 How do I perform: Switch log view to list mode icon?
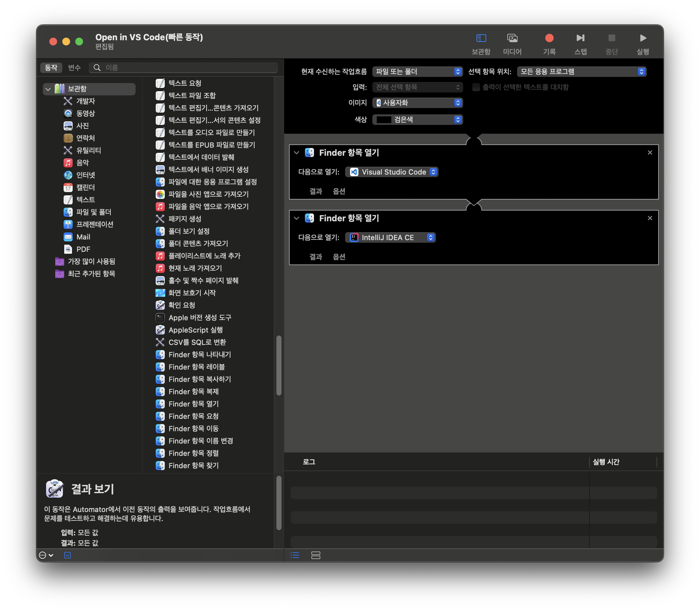(295, 555)
